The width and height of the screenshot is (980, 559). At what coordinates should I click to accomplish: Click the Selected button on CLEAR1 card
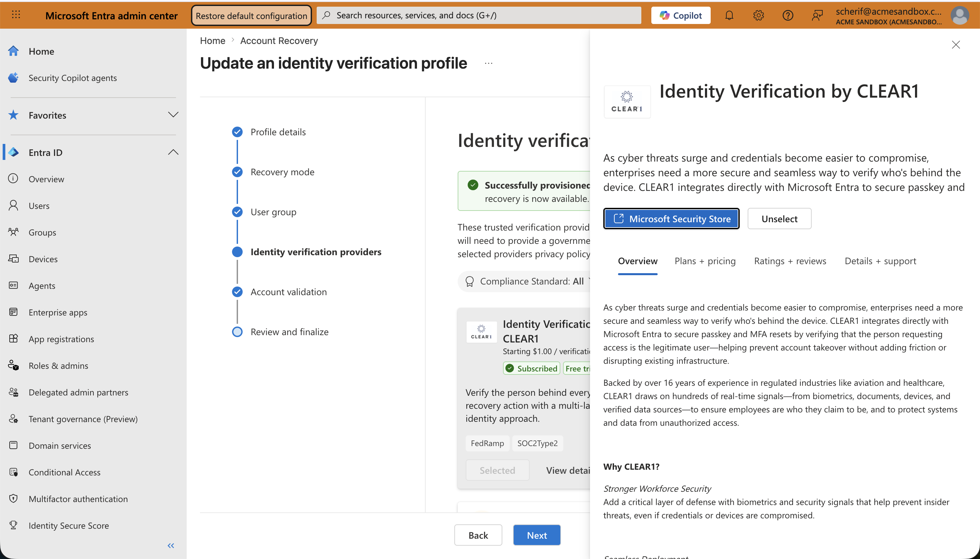coord(497,470)
